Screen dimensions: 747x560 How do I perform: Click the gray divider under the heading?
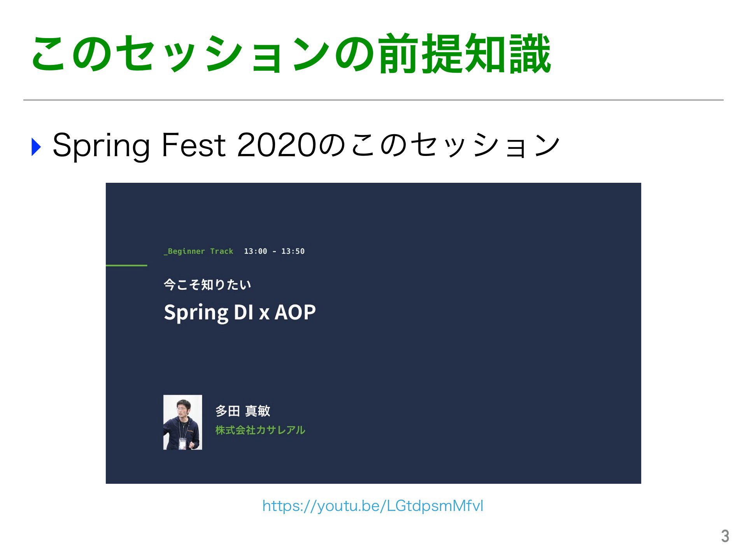click(373, 100)
